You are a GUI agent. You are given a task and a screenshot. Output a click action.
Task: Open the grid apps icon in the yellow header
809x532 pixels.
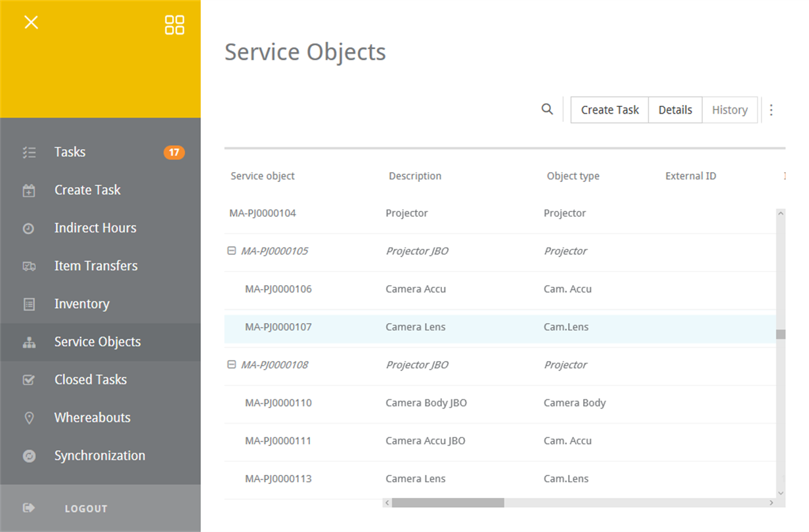[x=174, y=25]
